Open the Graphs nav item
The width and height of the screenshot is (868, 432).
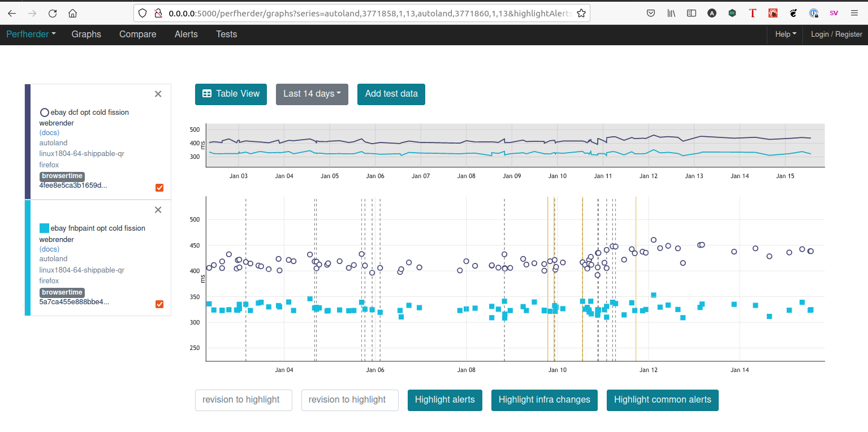86,34
